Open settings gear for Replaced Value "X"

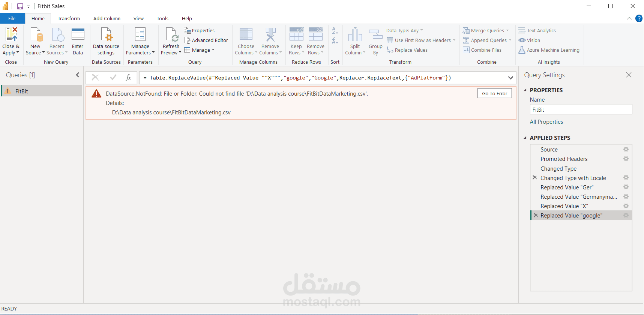(x=626, y=206)
